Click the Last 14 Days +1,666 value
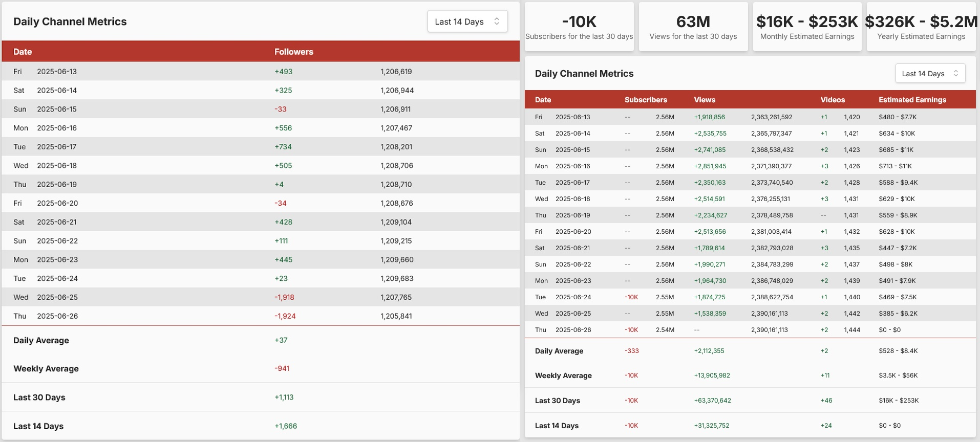This screenshot has width=980, height=442. 286,426
